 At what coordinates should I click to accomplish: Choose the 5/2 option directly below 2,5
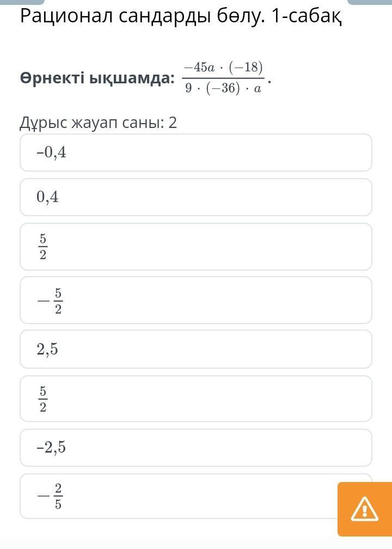(x=195, y=399)
